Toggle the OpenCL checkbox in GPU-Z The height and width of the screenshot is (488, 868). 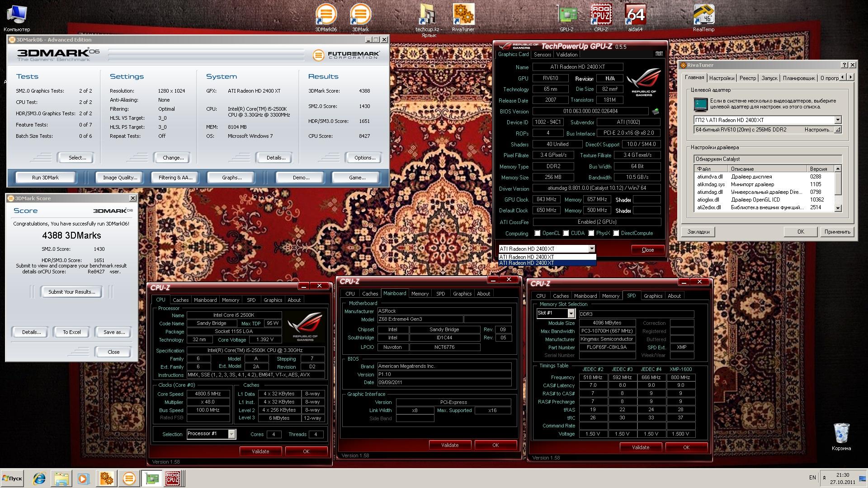point(537,234)
